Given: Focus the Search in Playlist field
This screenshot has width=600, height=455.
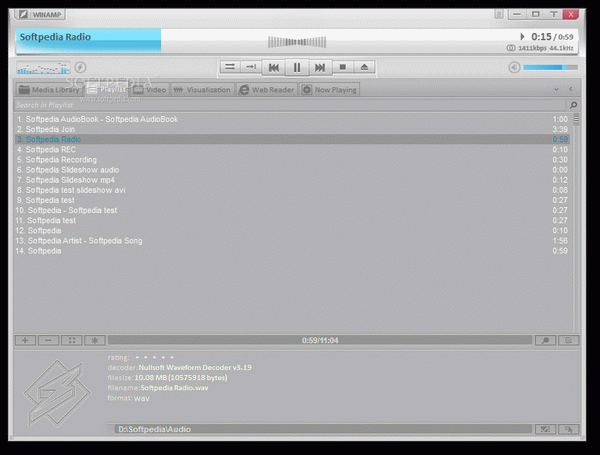Looking at the screenshot, I should click(290, 105).
